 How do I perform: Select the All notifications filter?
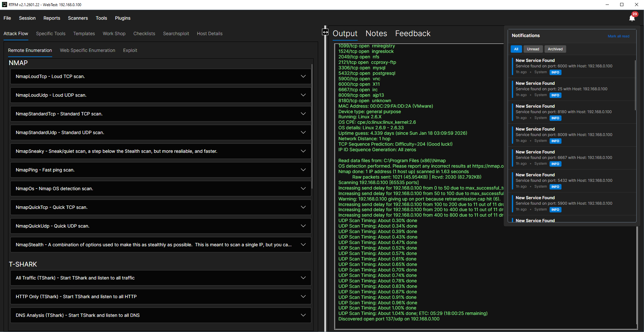pos(516,49)
